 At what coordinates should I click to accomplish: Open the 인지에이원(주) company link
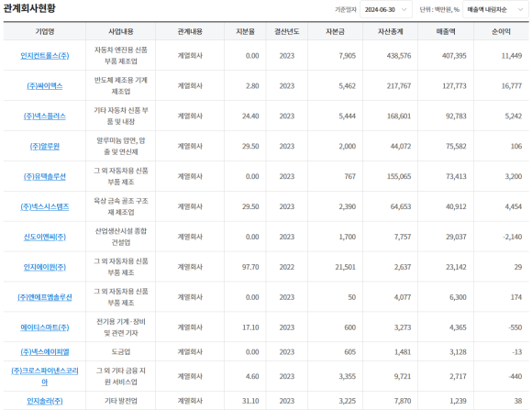click(x=45, y=267)
